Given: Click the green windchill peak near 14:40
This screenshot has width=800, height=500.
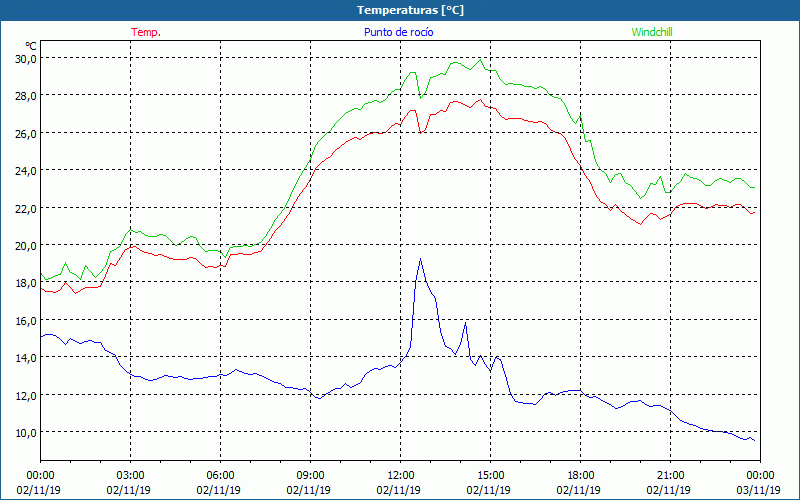Looking at the screenshot, I should coord(480,60).
